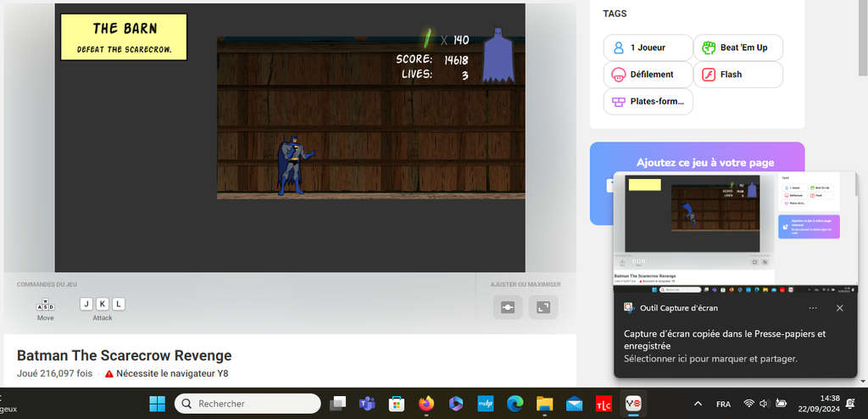868x419 pixels.
Task: Click the Batman character in the game
Action: click(292, 166)
